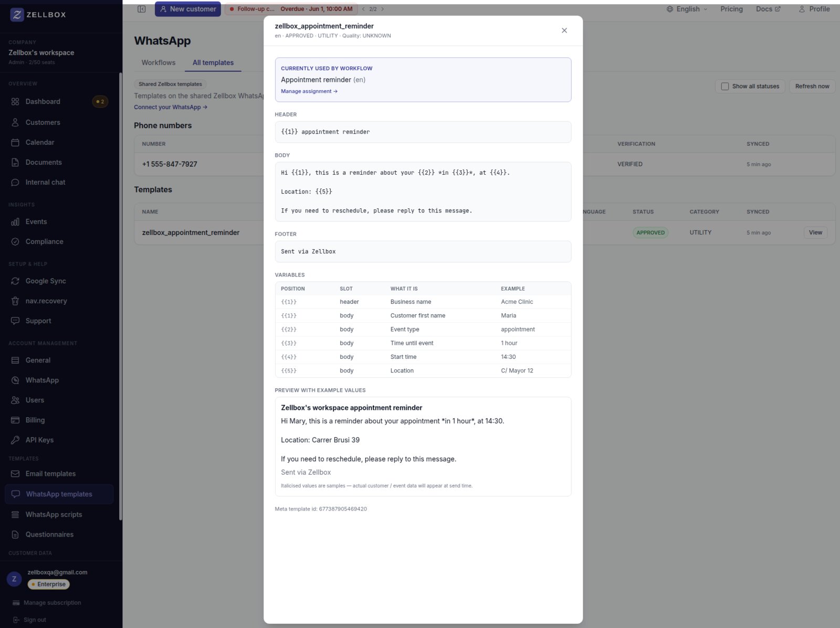Open Customers in the sidebar
This screenshot has width=840, height=628.
[x=43, y=122]
